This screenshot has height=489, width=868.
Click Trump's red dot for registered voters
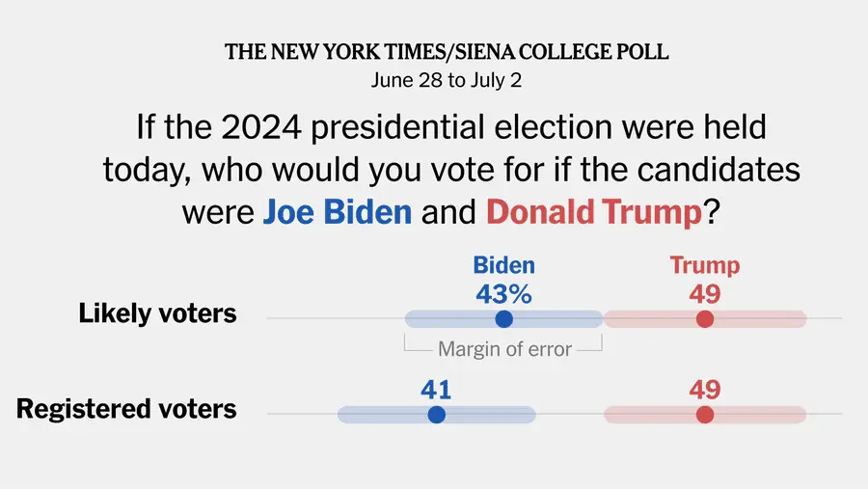[705, 415]
